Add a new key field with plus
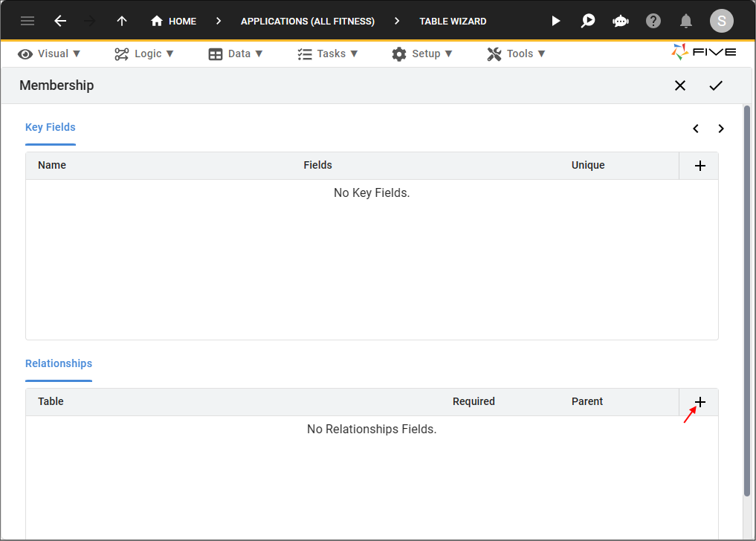 700,166
